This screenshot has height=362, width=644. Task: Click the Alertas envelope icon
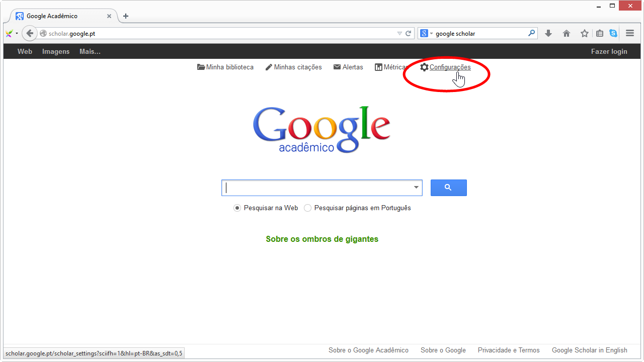point(337,67)
